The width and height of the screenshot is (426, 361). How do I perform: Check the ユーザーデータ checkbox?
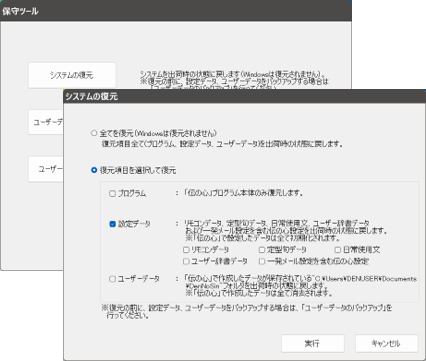(112, 279)
